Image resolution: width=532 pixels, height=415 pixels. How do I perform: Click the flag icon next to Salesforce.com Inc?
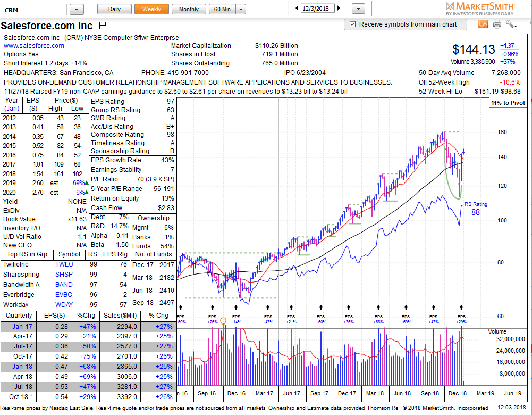click(102, 24)
